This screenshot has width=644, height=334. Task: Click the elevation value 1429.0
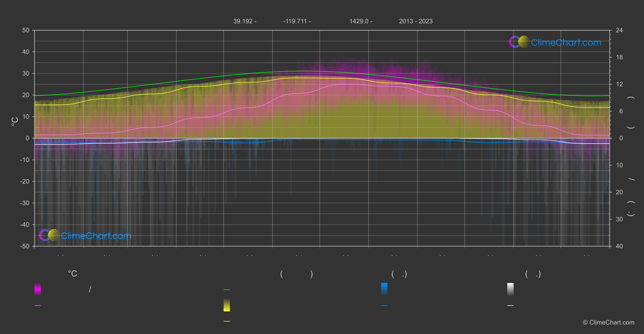(x=359, y=21)
